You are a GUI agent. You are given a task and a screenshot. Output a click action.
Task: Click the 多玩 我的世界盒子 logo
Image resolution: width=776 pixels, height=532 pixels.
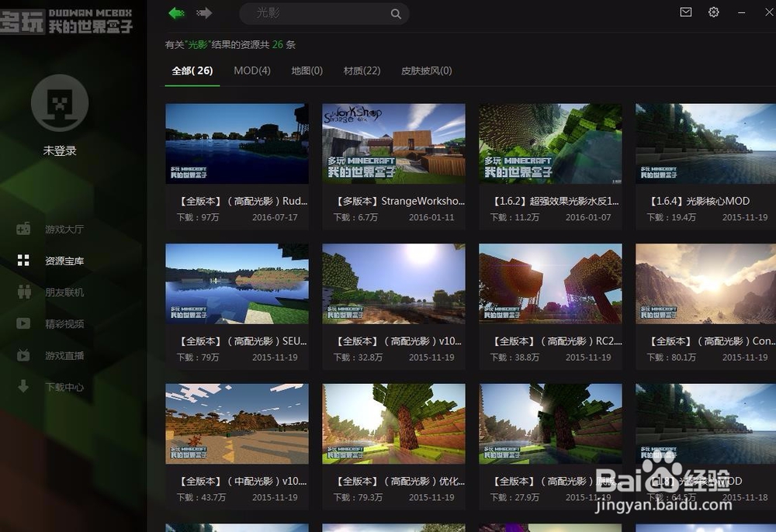tap(67, 21)
